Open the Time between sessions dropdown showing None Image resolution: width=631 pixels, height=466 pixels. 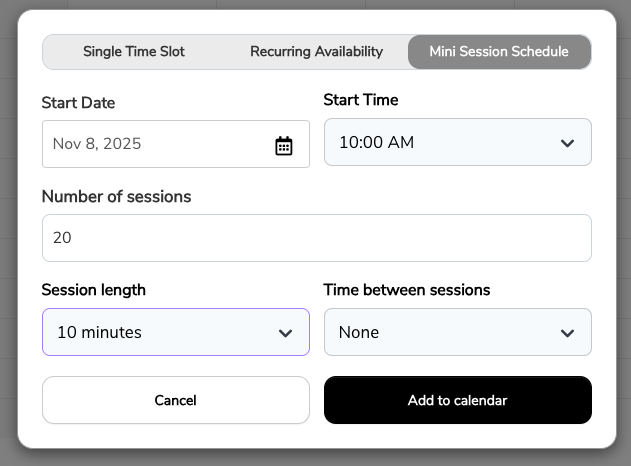tap(440, 332)
